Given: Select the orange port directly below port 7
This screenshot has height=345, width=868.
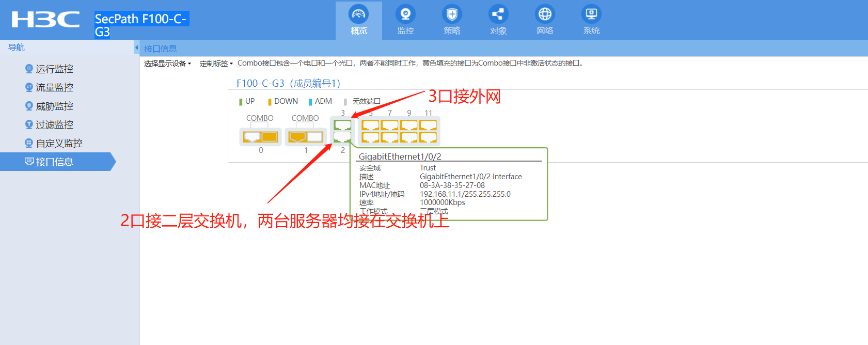Looking at the screenshot, I should 389,137.
